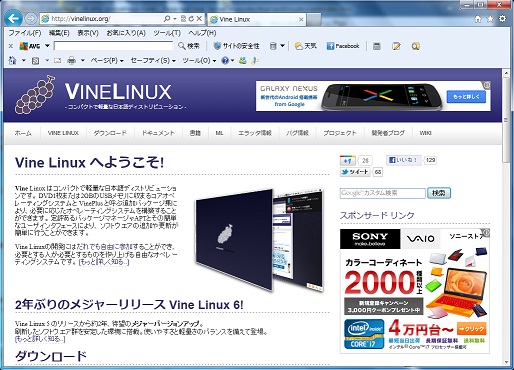Click the Facebook いいね! button
Image resolution: width=514 pixels, height=370 pixels.
pyautogui.click(x=404, y=160)
